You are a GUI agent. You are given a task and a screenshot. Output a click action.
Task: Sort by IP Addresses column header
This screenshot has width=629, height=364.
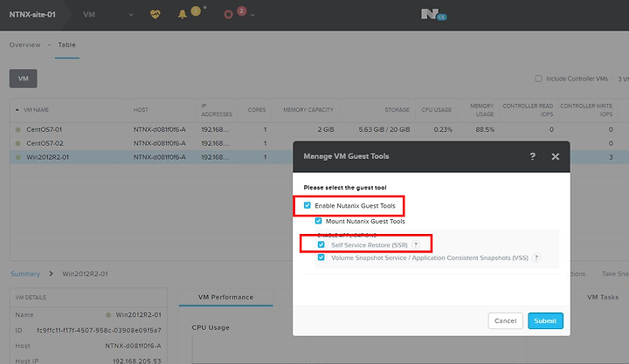[x=217, y=110]
